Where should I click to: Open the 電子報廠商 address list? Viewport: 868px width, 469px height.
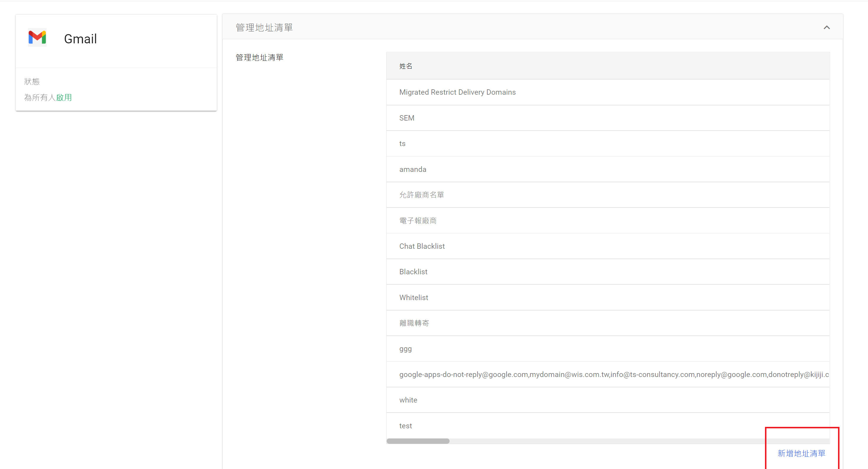608,221
